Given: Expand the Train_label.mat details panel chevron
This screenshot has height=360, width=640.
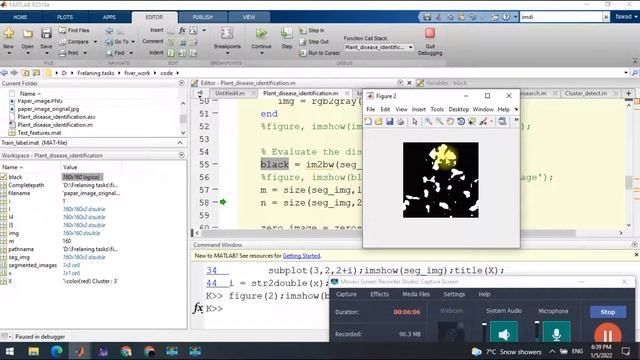Looking at the screenshot, I should tap(180, 142).
